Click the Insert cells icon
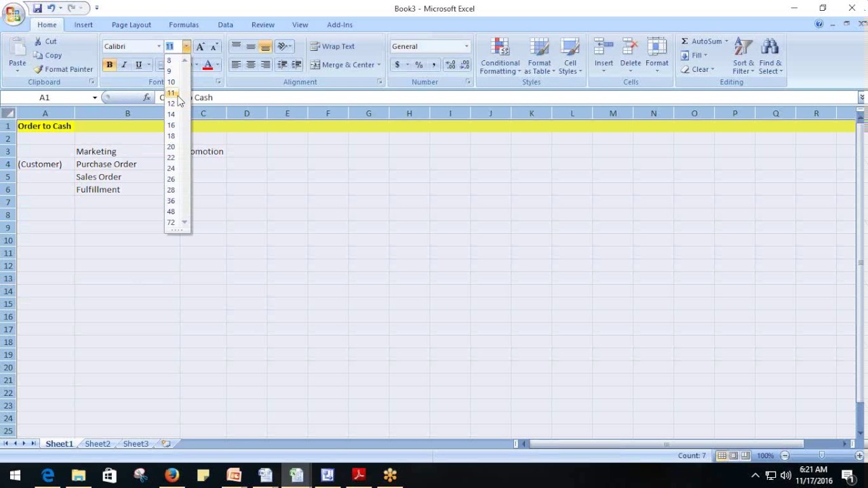This screenshot has width=868, height=488. pos(604,47)
